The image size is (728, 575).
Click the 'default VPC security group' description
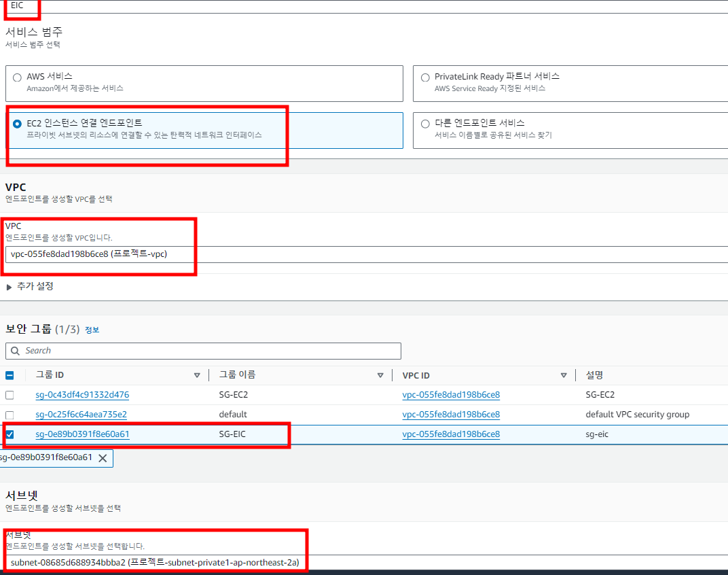[x=638, y=414]
